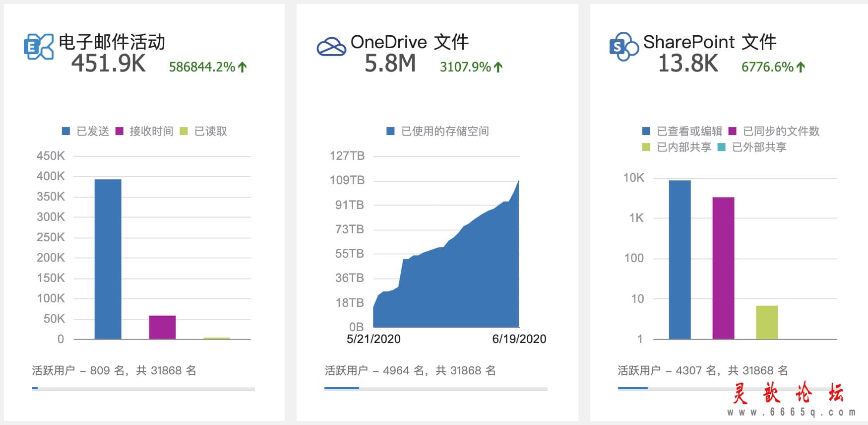The image size is (868, 425).
Task: Click the green up arrow beside 6776.6%
Action: [x=801, y=67]
